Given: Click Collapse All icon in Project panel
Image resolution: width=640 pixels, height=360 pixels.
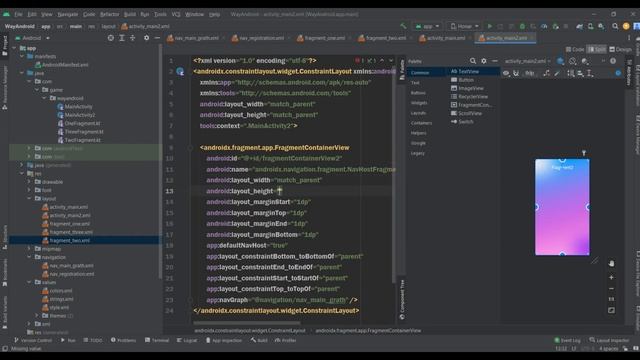Looking at the screenshot, I should point(133,38).
